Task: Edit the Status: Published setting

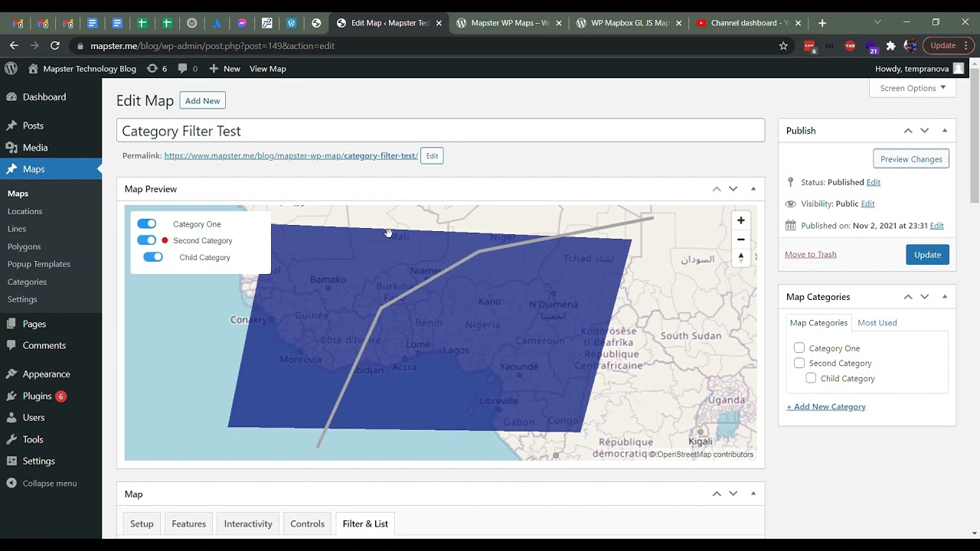Action: pyautogui.click(x=874, y=182)
